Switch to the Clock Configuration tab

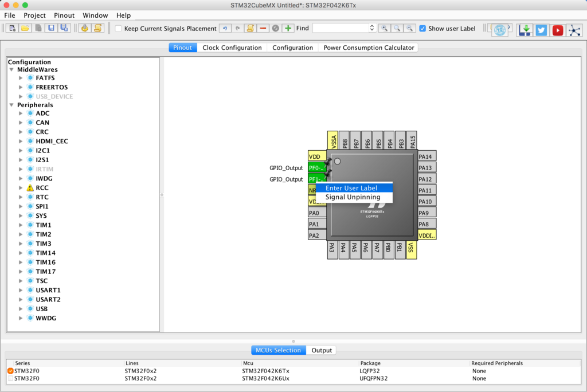232,48
